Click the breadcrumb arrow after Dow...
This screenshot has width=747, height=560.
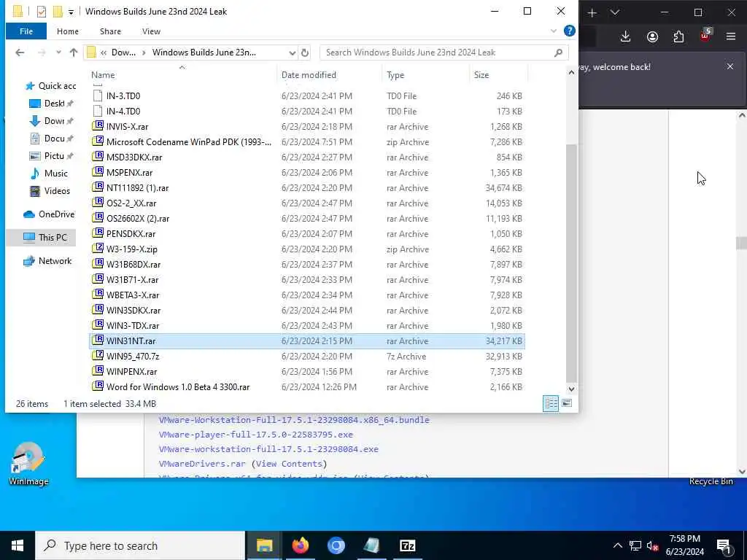[144, 52]
